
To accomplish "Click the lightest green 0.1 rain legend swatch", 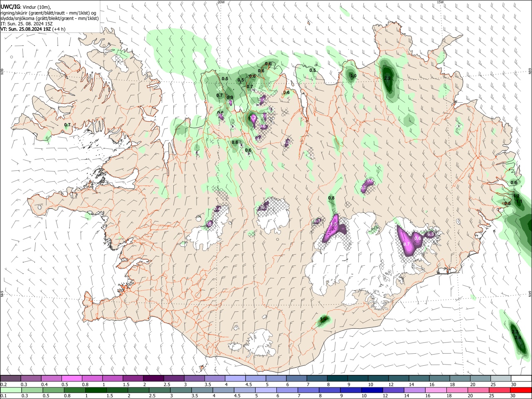I will tap(10, 390).
